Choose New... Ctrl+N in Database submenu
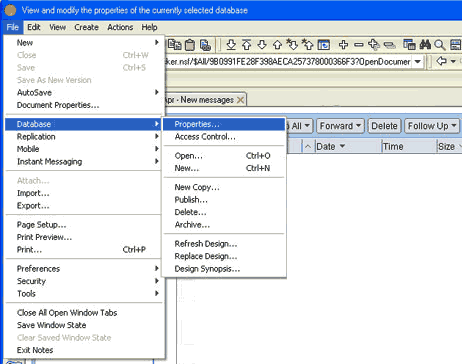Screen dimensions: 462x364 click(x=224, y=168)
